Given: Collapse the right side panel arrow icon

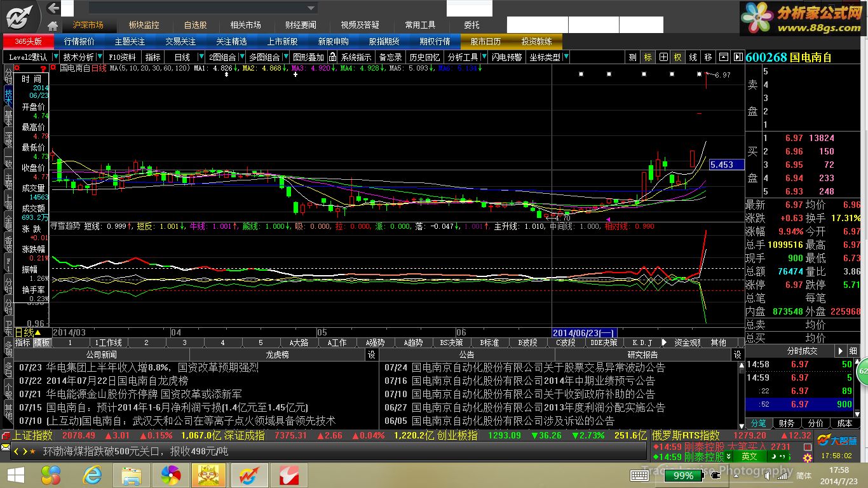Looking at the screenshot, I should (x=738, y=57).
